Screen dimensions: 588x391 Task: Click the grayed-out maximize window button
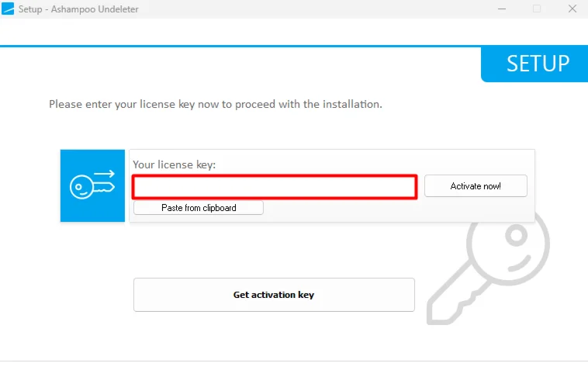(537, 9)
